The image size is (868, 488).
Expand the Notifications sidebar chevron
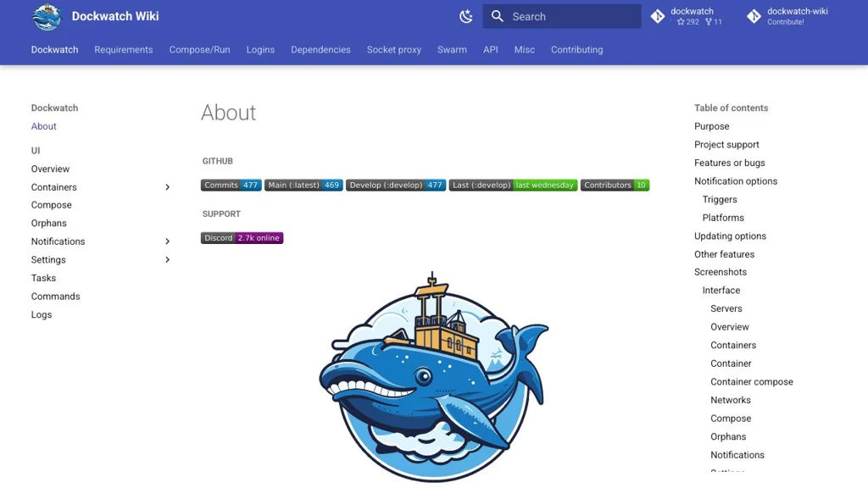pyautogui.click(x=167, y=241)
